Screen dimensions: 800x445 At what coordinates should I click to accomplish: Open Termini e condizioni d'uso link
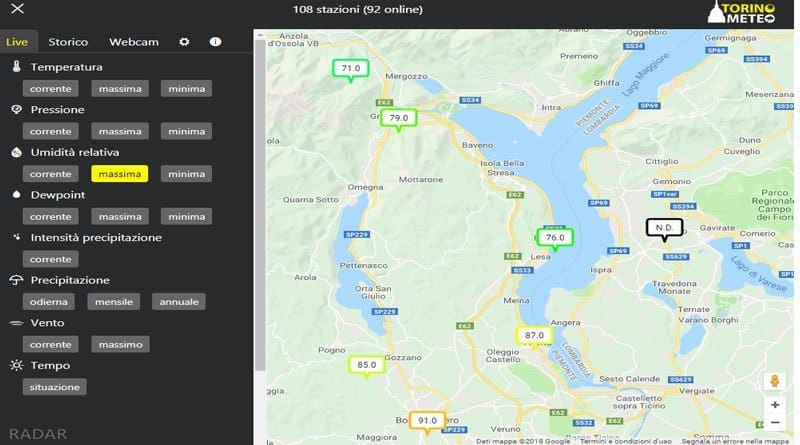626,441
